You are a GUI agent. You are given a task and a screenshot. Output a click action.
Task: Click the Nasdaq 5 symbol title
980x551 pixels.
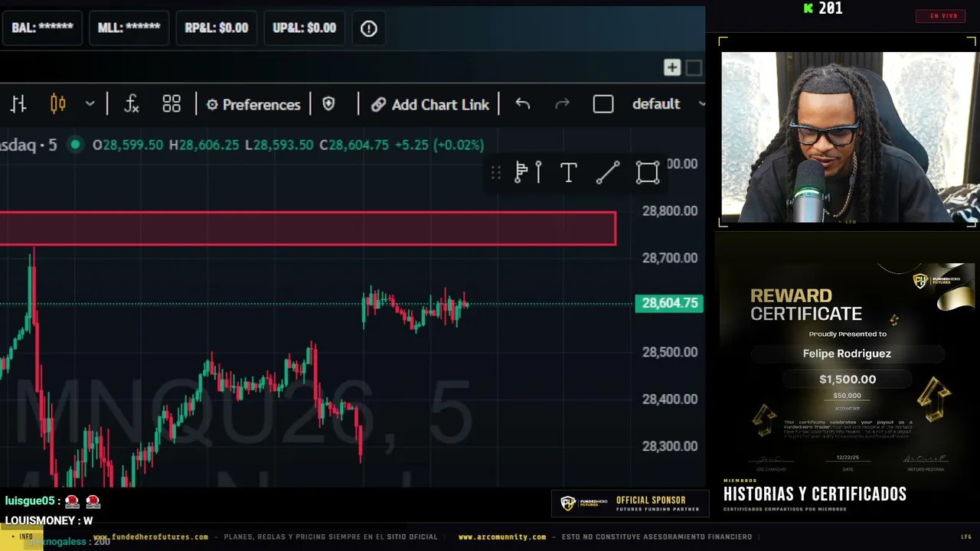(x=28, y=145)
